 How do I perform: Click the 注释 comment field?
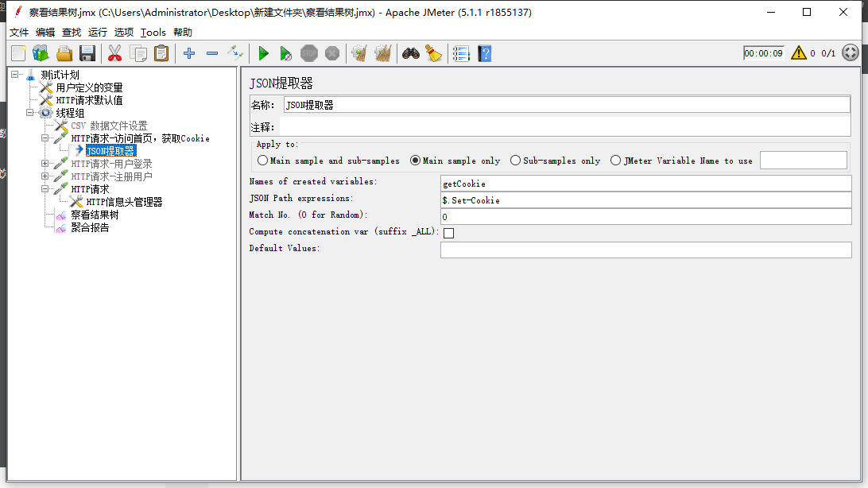pos(565,126)
